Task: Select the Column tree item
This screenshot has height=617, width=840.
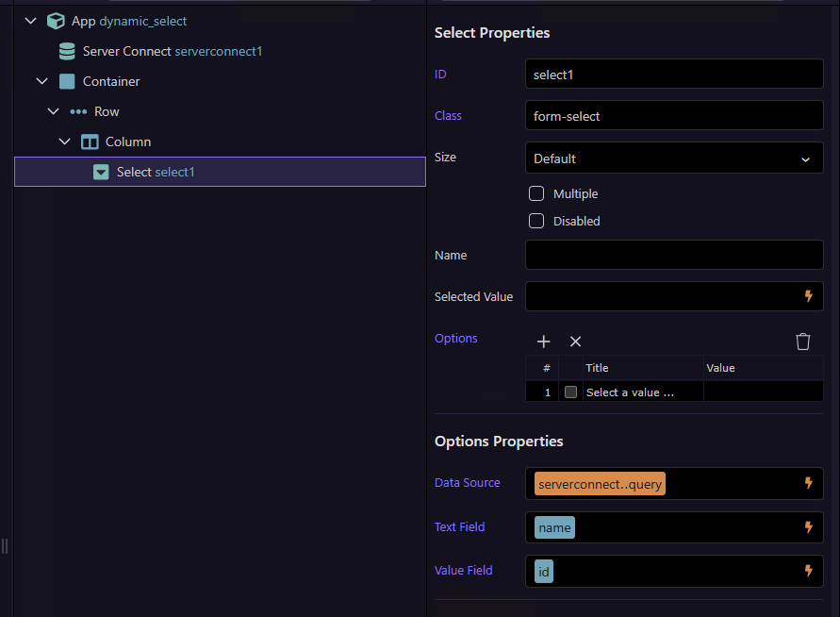Action: pyautogui.click(x=127, y=142)
